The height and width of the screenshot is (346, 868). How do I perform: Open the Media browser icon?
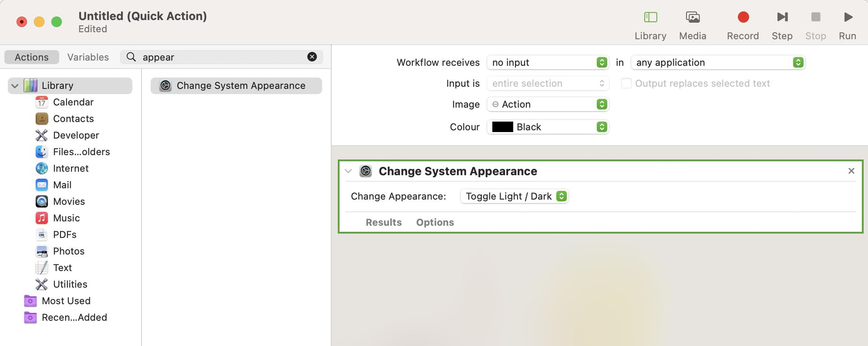[693, 17]
